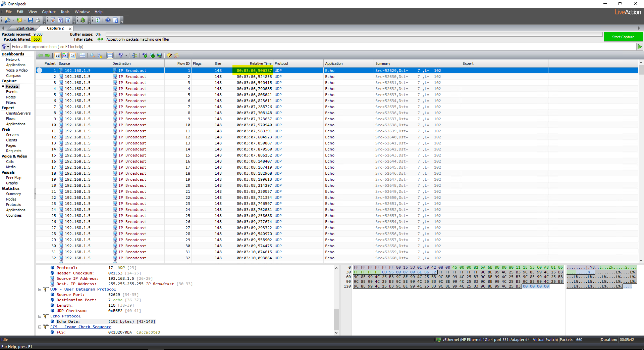
Task: Click the green back arrow icon
Action: (x=40, y=55)
